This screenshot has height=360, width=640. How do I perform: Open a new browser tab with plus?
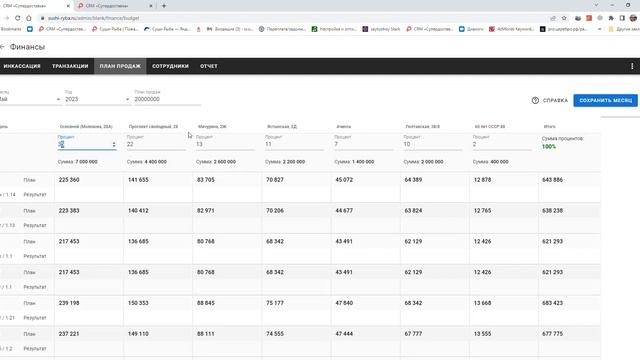point(164,6)
